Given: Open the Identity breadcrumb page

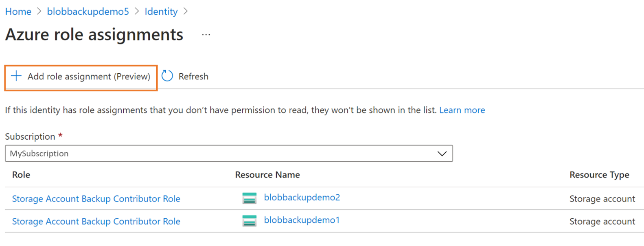Looking at the screenshot, I should pyautogui.click(x=161, y=11).
